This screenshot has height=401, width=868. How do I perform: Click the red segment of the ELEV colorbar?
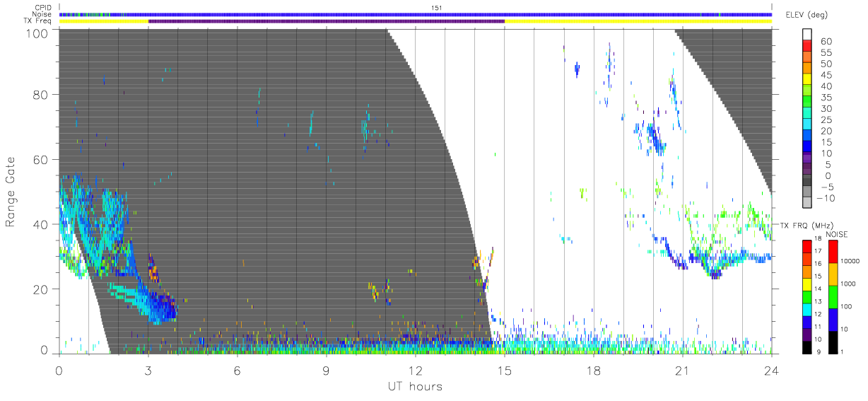pyautogui.click(x=807, y=45)
